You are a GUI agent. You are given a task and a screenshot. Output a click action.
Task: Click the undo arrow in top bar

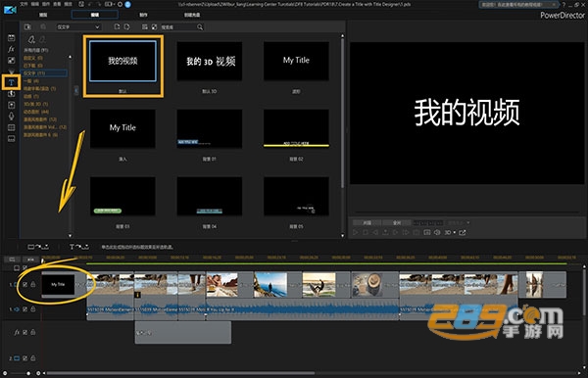coord(91,4)
